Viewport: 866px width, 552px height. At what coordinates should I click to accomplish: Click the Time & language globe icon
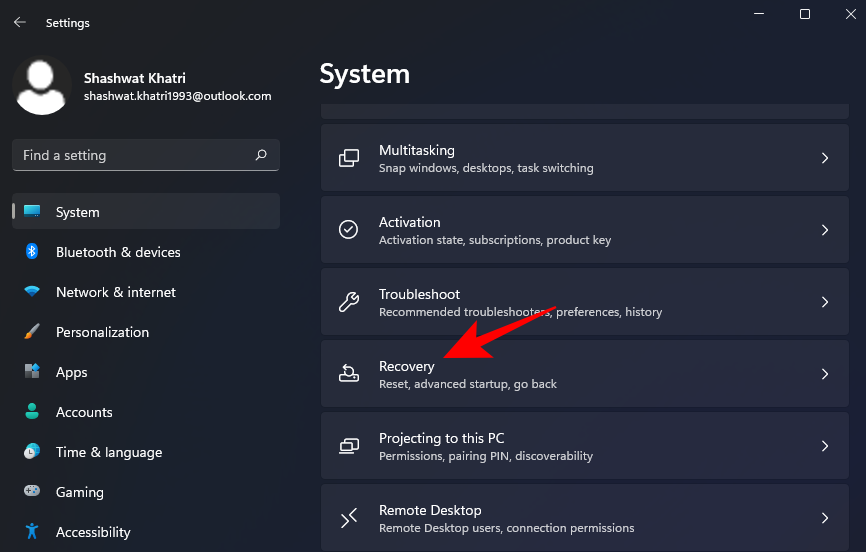click(32, 452)
